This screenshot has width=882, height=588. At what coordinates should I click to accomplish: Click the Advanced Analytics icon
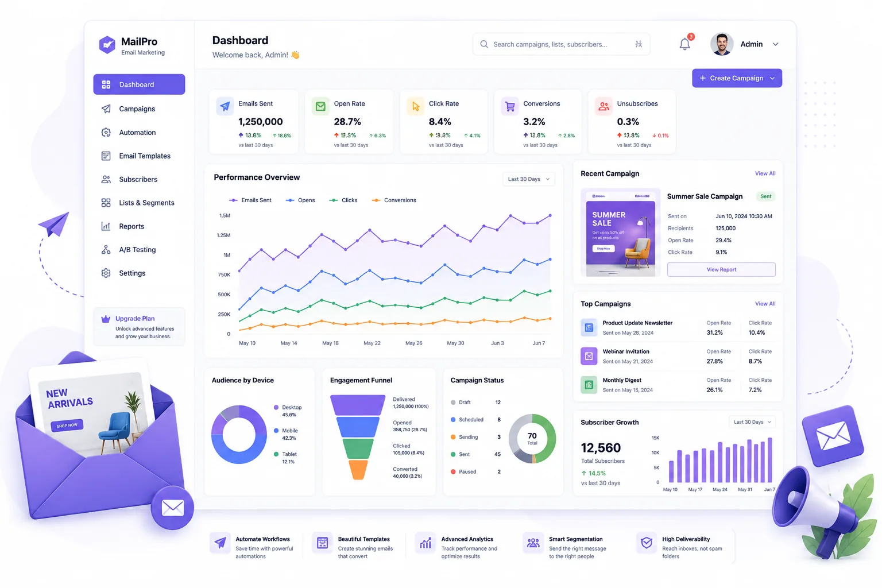click(x=425, y=543)
